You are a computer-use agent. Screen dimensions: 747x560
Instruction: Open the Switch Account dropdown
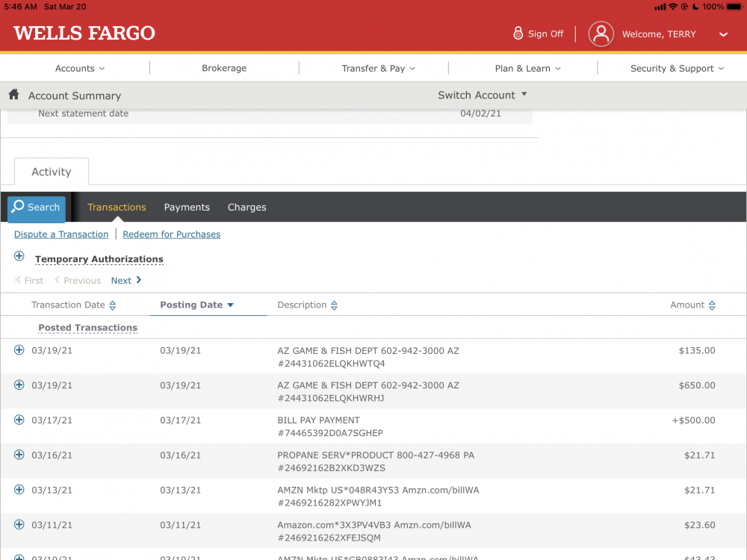(482, 95)
